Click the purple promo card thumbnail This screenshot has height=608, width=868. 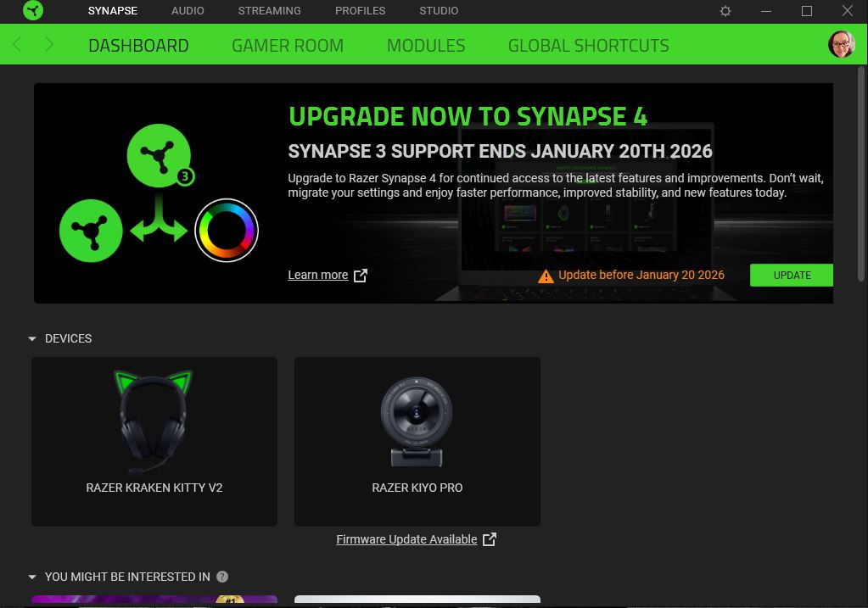[x=154, y=600]
